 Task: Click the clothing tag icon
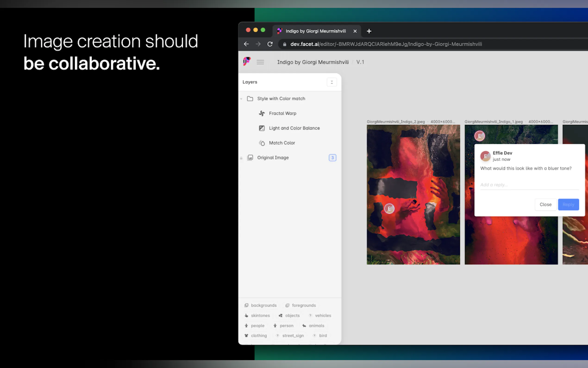click(x=246, y=335)
